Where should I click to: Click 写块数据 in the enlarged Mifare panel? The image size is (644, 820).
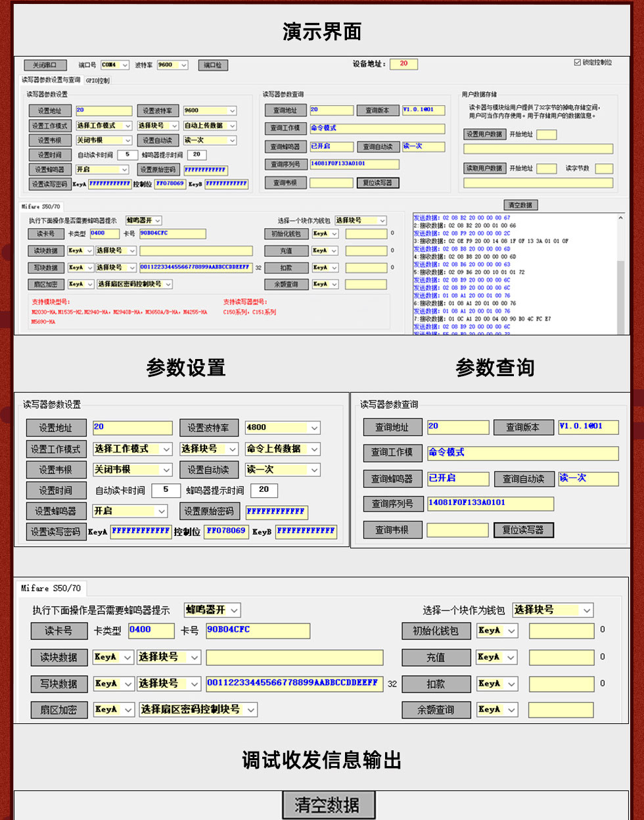click(x=58, y=684)
